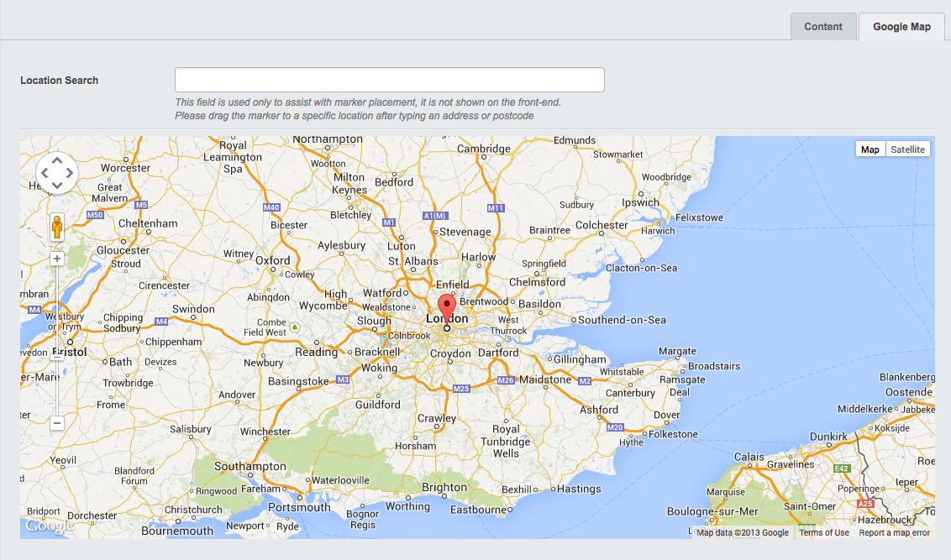This screenshot has height=560, width=951.
Task: Click the Brighton label on the map
Action: click(444, 487)
